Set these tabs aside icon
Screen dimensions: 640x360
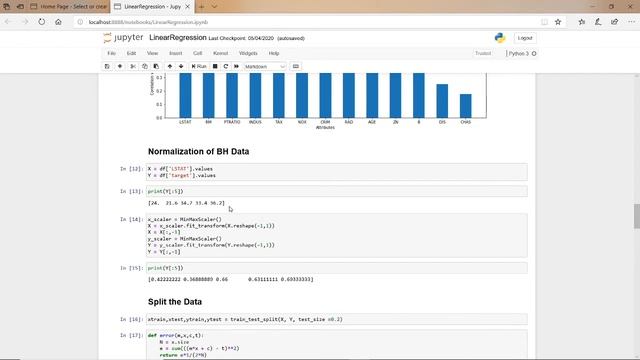[x=20, y=7]
